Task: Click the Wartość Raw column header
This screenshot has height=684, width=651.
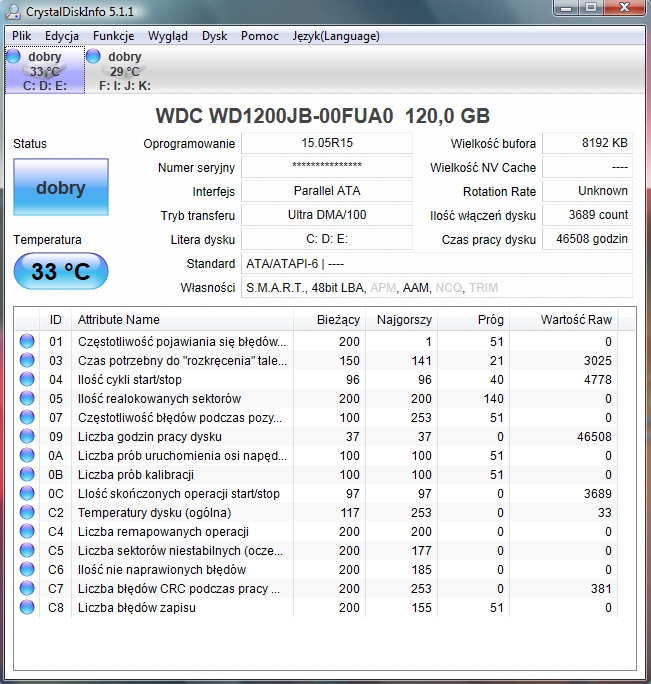Action: pos(563,320)
